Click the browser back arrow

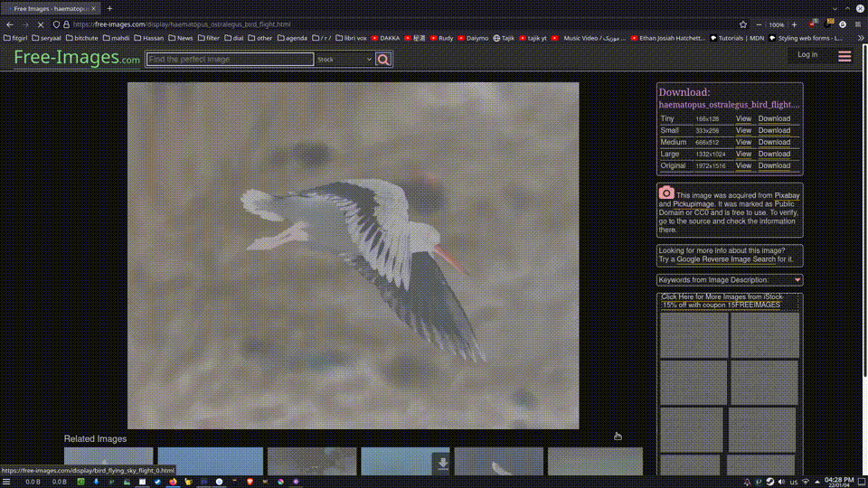pyautogui.click(x=9, y=24)
